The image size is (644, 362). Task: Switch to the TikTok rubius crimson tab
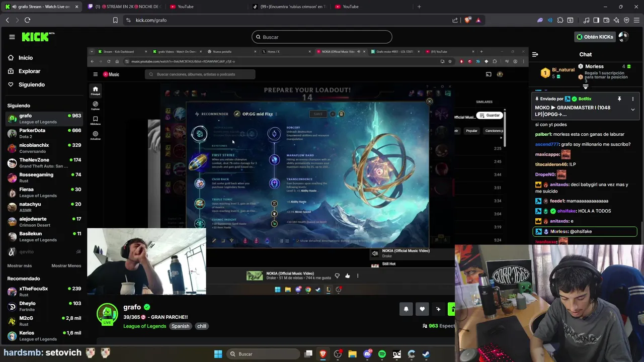pos(289,7)
